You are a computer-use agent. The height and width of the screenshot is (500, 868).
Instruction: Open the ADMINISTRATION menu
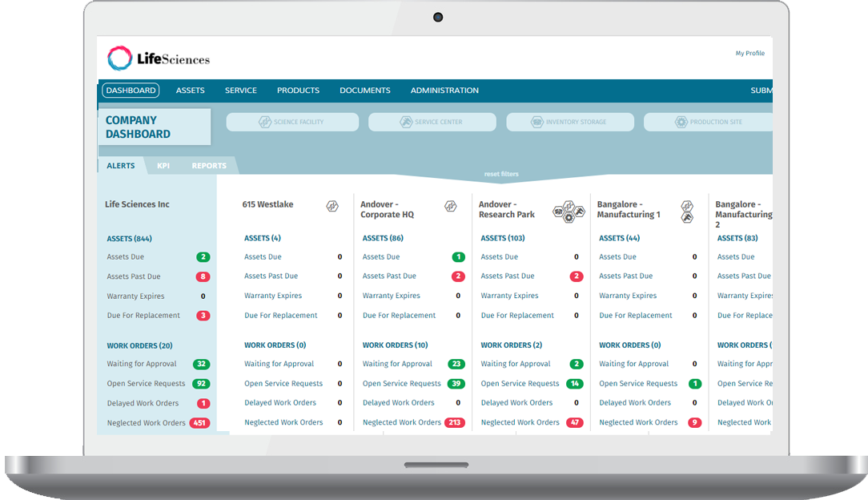444,90
